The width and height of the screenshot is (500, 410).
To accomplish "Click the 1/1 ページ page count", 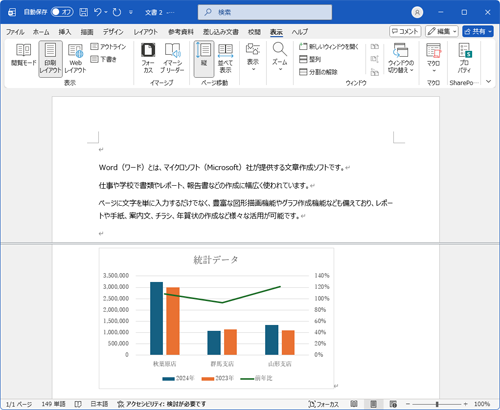I will [19, 404].
